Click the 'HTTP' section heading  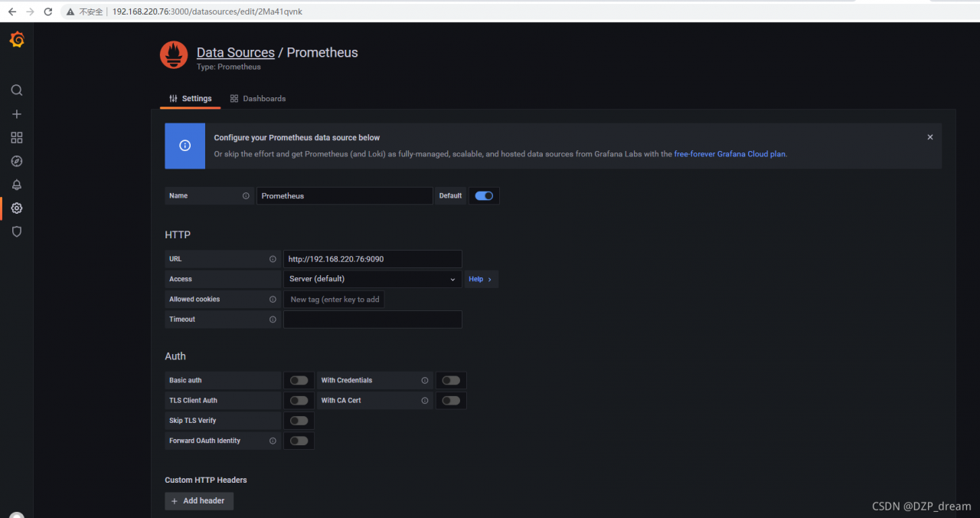pyautogui.click(x=178, y=235)
